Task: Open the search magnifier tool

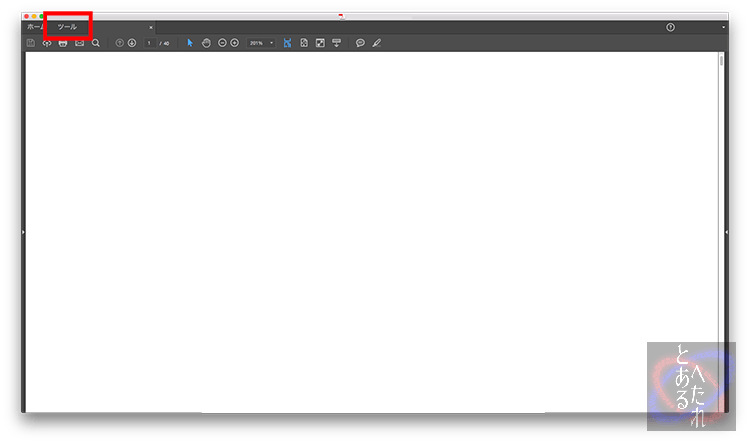Action: (96, 43)
